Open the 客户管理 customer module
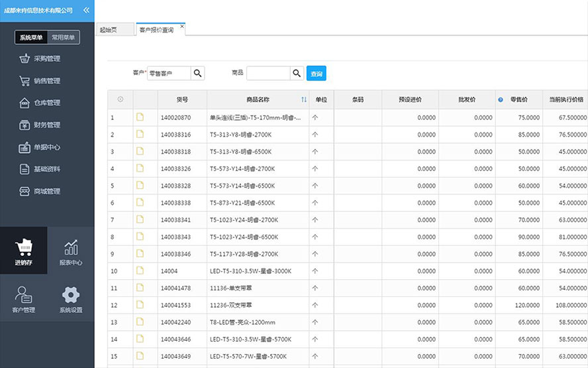The height and width of the screenshot is (368, 588). [x=24, y=299]
